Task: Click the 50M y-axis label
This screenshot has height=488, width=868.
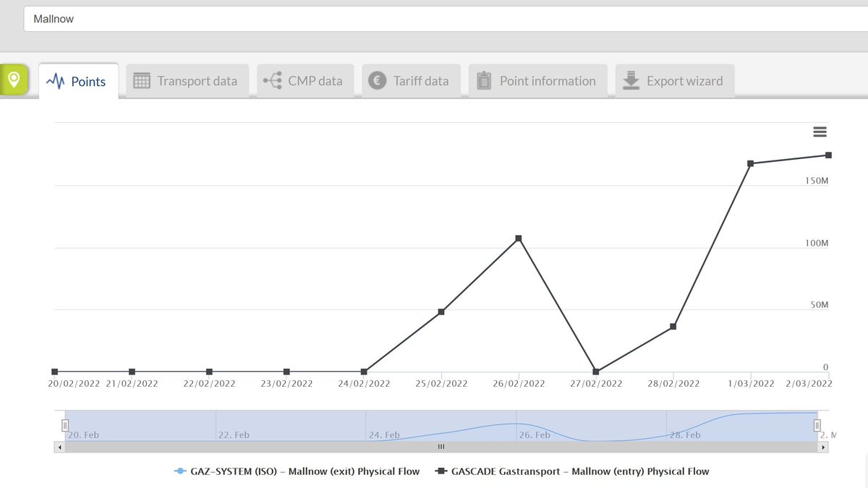Action: point(819,305)
